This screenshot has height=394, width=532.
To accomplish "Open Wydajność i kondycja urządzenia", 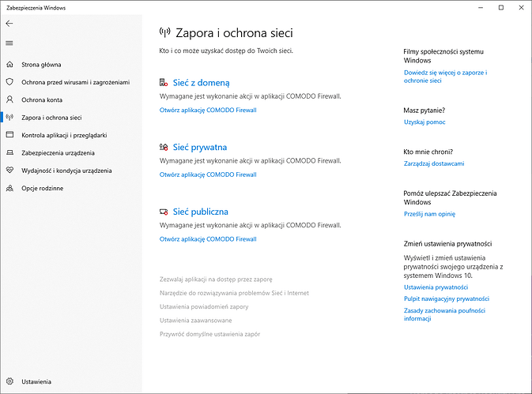I will point(66,171).
